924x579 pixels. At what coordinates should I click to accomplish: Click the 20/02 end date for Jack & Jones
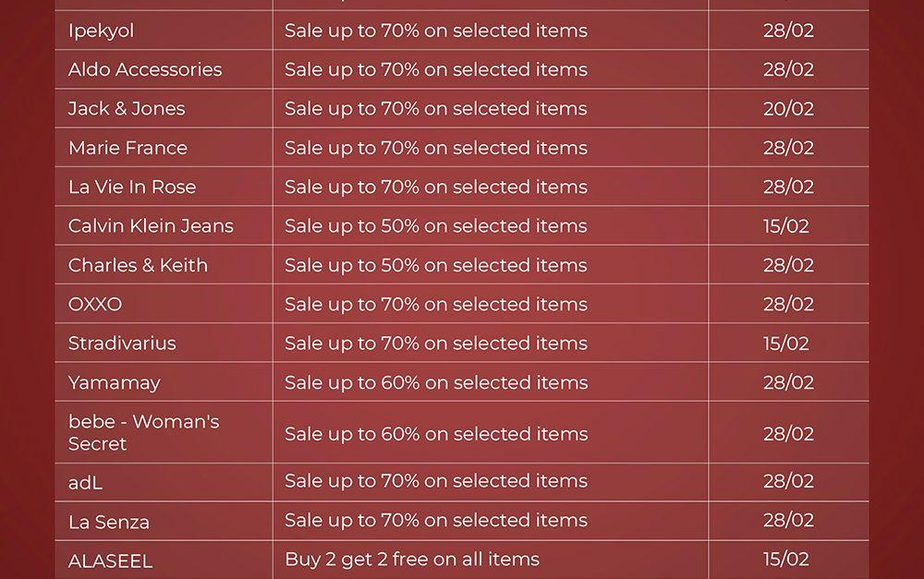point(788,109)
